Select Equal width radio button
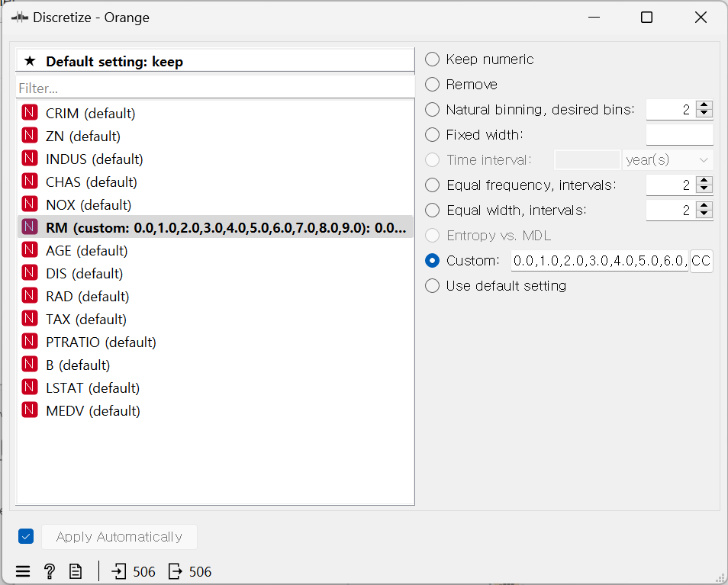This screenshot has width=728, height=585. click(432, 211)
